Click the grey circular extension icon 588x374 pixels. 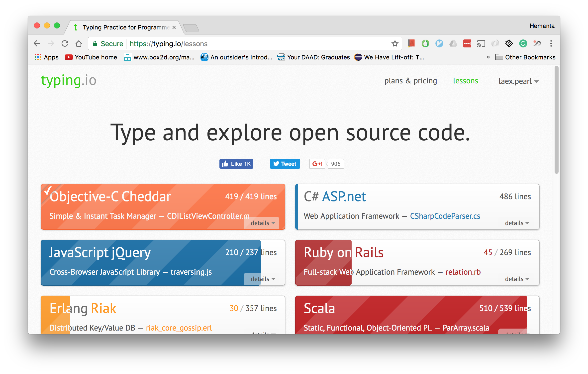[495, 44]
